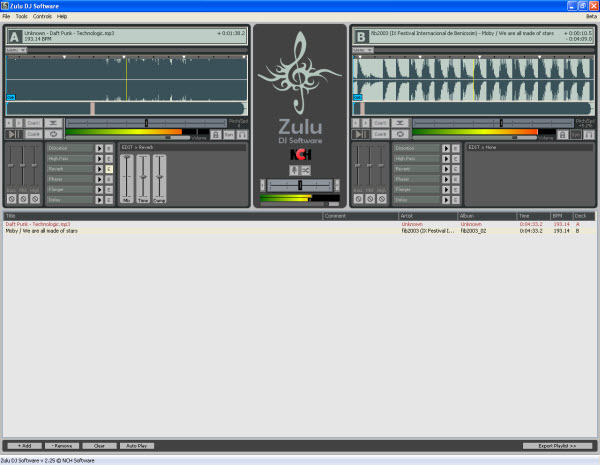This screenshot has width=600, height=465.
Task: Edit Flanger settings on Deck A
Action: [109, 190]
